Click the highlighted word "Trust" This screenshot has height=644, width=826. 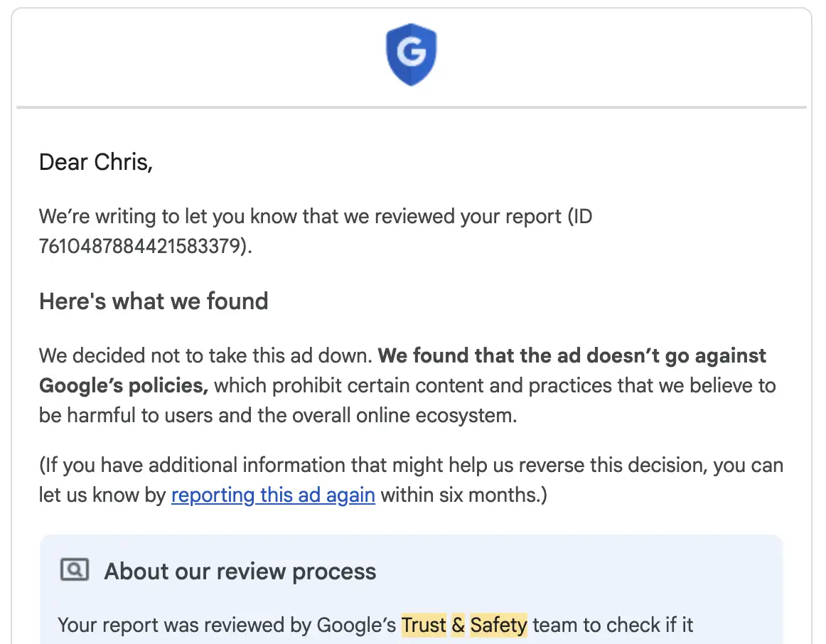click(x=424, y=625)
